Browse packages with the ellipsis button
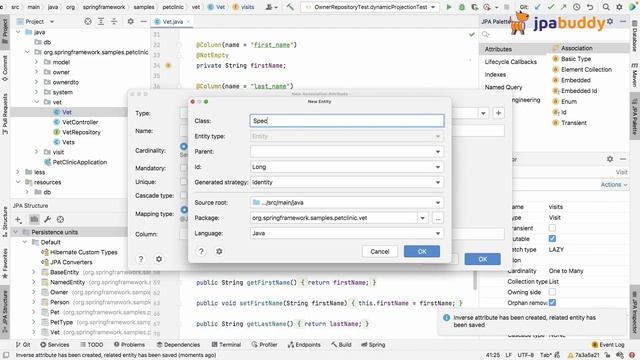The width and height of the screenshot is (640, 360). coord(438,218)
